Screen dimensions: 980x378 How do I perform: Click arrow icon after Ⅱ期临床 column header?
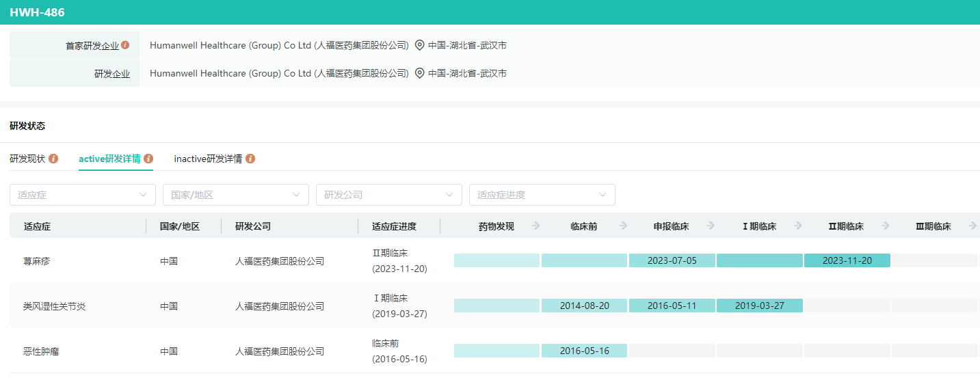tap(886, 226)
